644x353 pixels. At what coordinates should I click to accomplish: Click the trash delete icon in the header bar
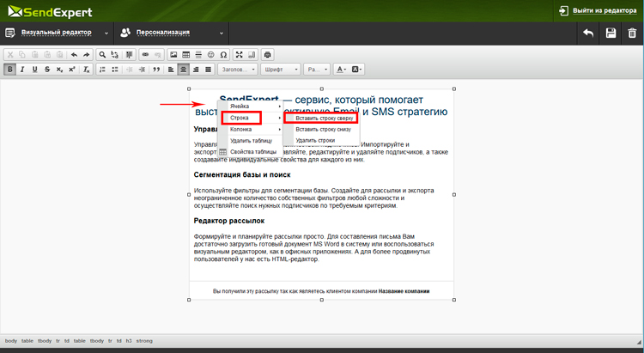pyautogui.click(x=632, y=33)
